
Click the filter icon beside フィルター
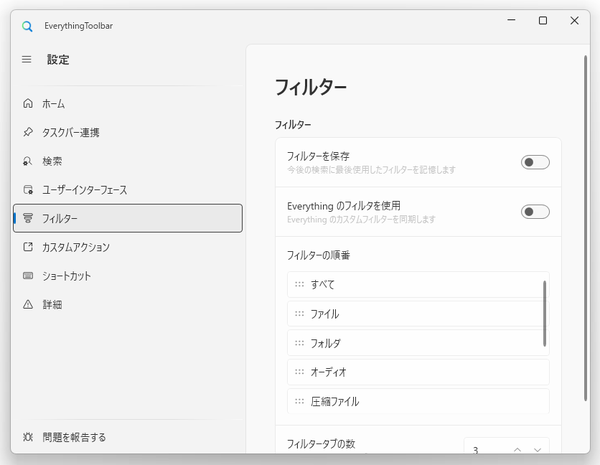coord(28,218)
